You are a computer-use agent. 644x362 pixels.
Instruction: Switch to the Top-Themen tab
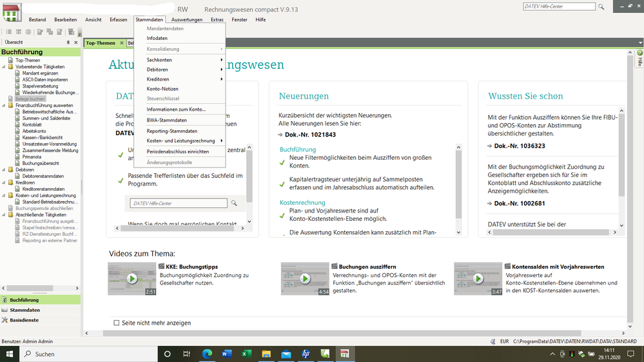tap(101, 43)
